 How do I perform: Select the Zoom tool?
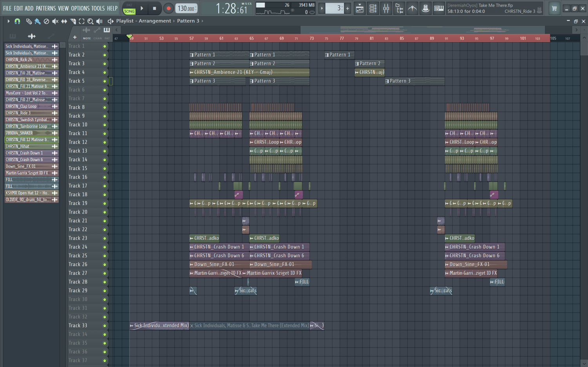(91, 21)
